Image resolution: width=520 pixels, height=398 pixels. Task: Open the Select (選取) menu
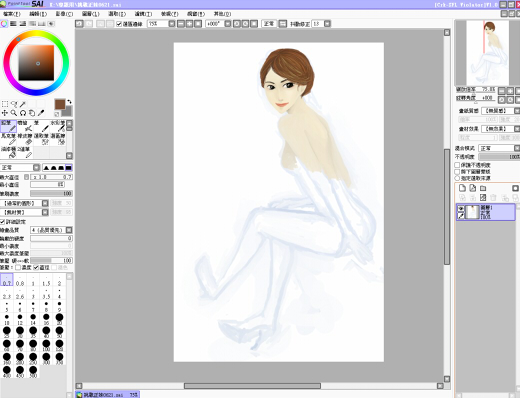[117, 14]
